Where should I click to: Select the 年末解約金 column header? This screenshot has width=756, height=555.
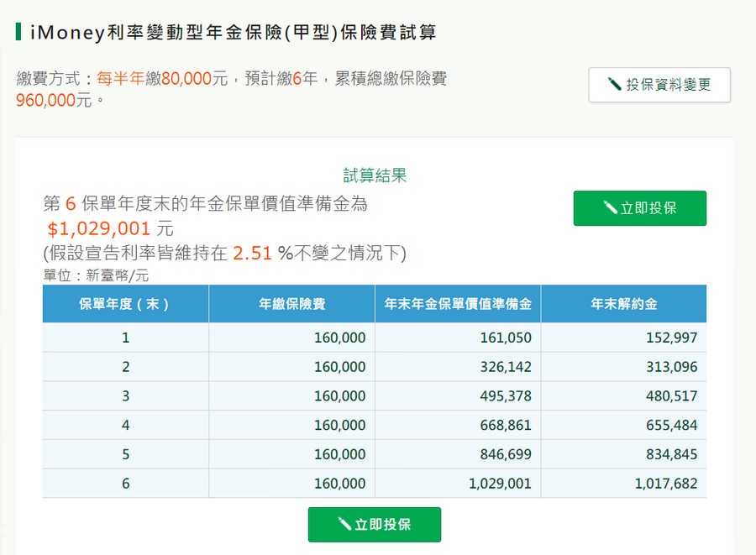pyautogui.click(x=624, y=303)
